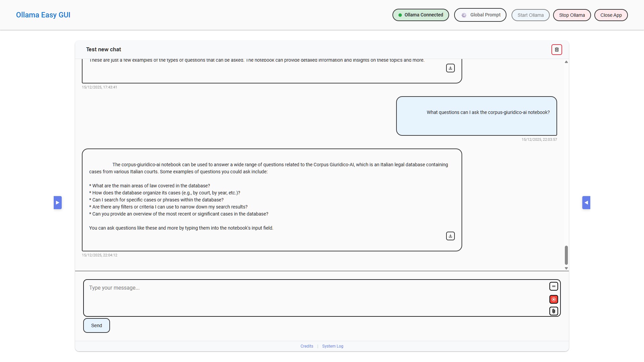Expand the left sidebar panel arrow
This screenshot has width=644, height=362.
point(58,202)
